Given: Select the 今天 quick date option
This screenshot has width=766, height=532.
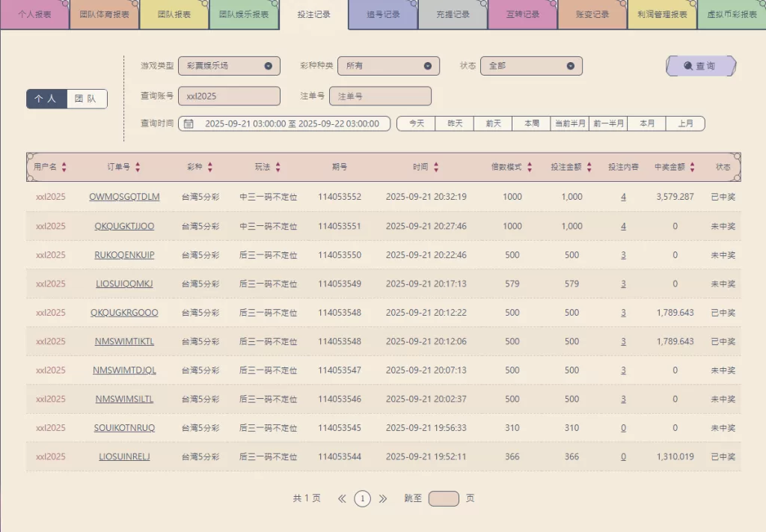Looking at the screenshot, I should point(416,123).
